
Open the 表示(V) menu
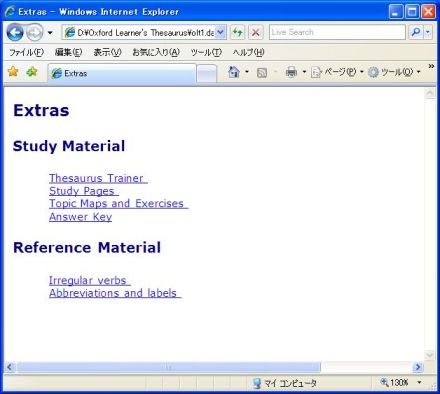(107, 52)
